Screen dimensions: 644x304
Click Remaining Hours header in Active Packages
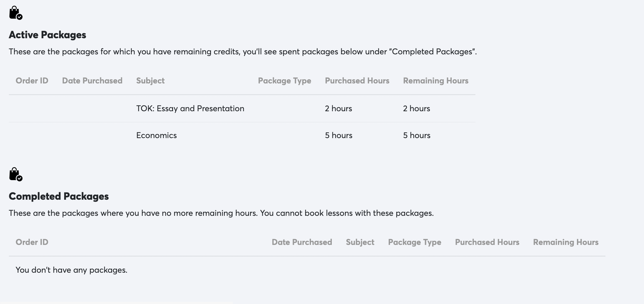tap(436, 81)
